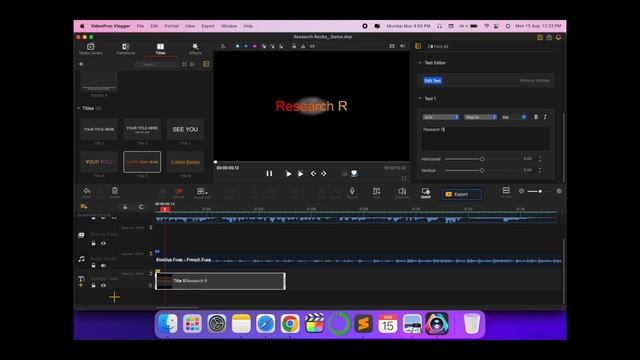The width and height of the screenshot is (640, 360).
Task: Toggle the overlay track lock
Action: click(93, 243)
